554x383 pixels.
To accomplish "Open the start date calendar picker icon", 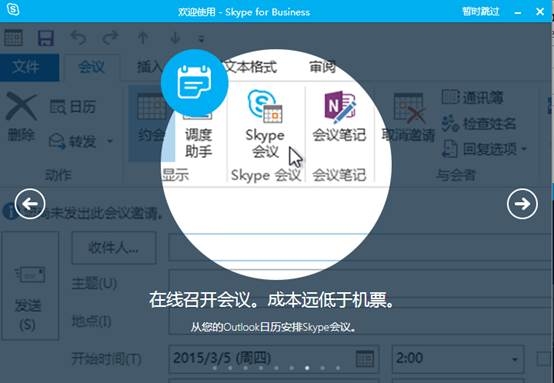I will [365, 359].
